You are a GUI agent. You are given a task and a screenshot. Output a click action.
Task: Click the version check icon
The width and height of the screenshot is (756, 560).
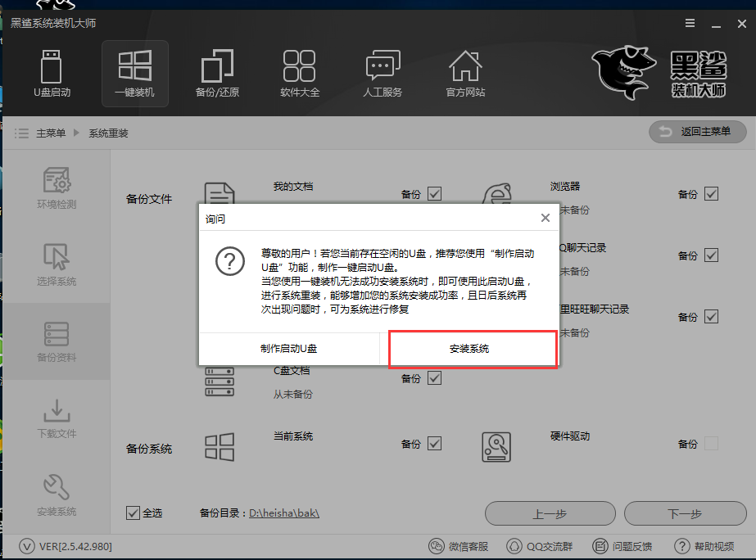coord(27,547)
